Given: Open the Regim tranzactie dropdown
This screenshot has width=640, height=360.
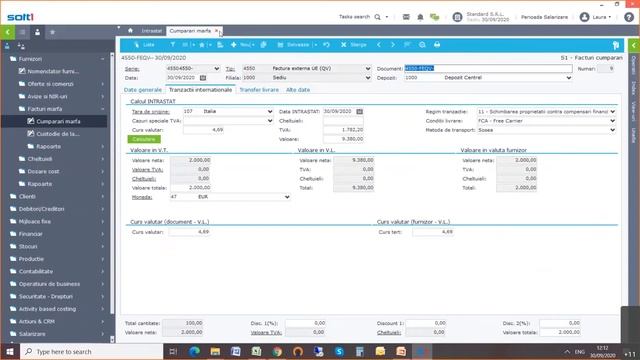Looking at the screenshot, I should tap(613, 111).
